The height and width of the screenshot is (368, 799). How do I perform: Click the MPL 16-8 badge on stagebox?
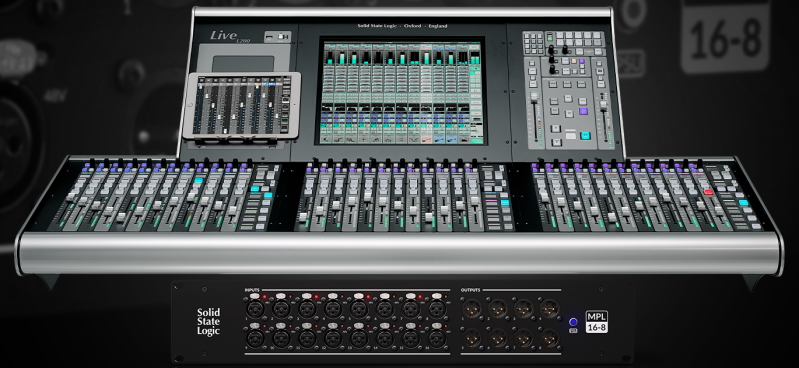(597, 322)
